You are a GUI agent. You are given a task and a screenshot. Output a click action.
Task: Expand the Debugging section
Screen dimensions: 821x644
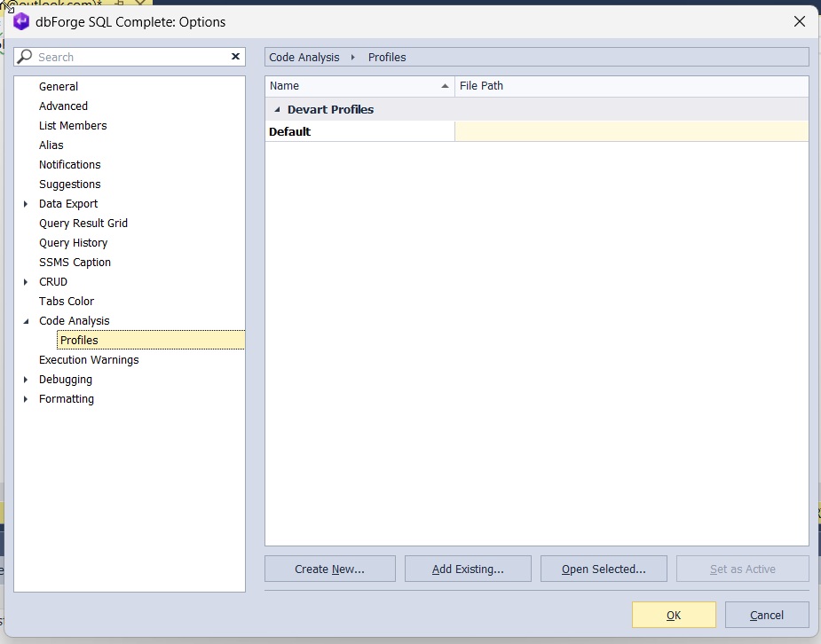coord(26,380)
